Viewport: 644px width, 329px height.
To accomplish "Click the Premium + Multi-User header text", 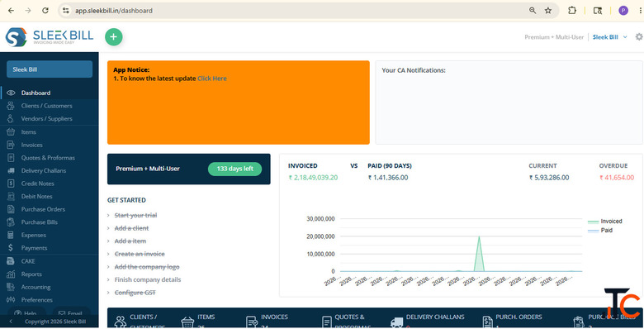I will [554, 37].
